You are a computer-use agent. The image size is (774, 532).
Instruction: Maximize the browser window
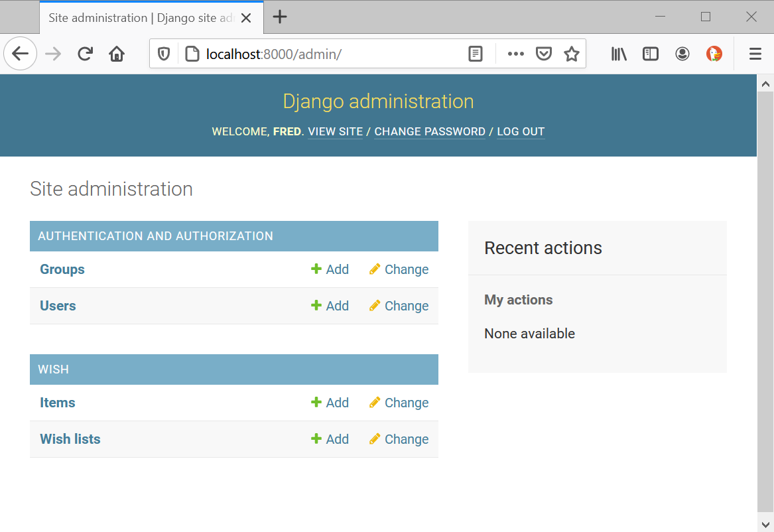(706, 17)
